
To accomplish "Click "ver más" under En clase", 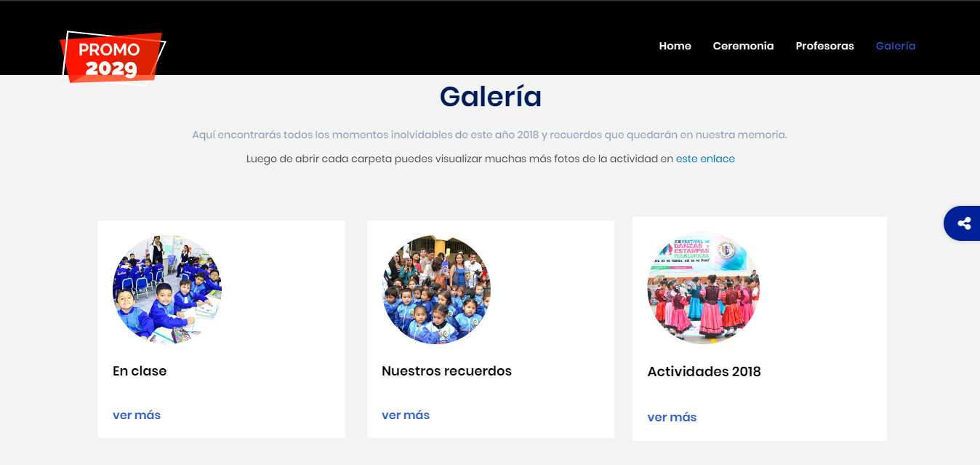I will pyautogui.click(x=137, y=415).
